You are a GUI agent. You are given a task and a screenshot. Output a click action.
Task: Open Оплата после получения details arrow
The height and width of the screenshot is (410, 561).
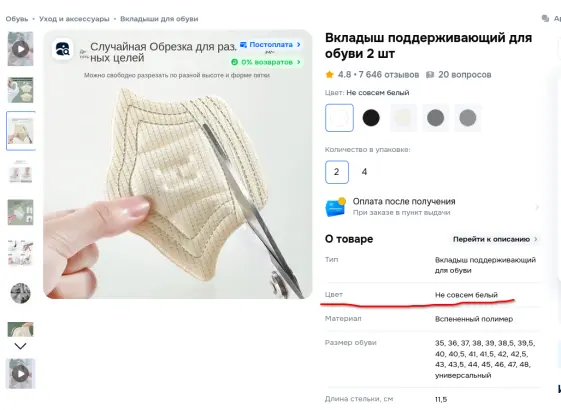(537, 207)
